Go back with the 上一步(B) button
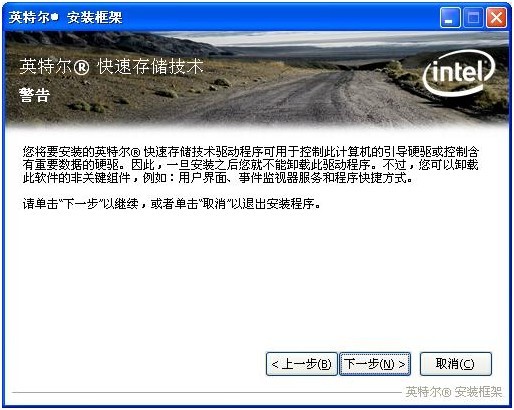This screenshot has width=514, height=410. point(301,364)
